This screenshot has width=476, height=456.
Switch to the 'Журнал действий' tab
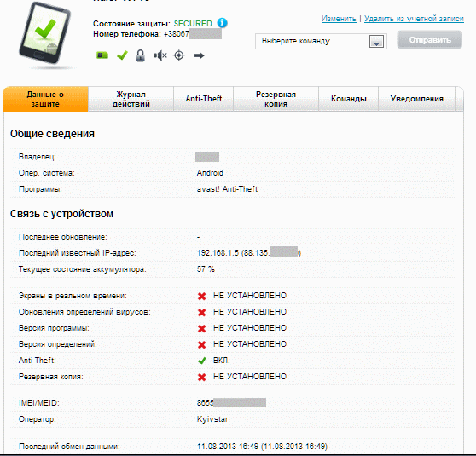[x=131, y=99]
